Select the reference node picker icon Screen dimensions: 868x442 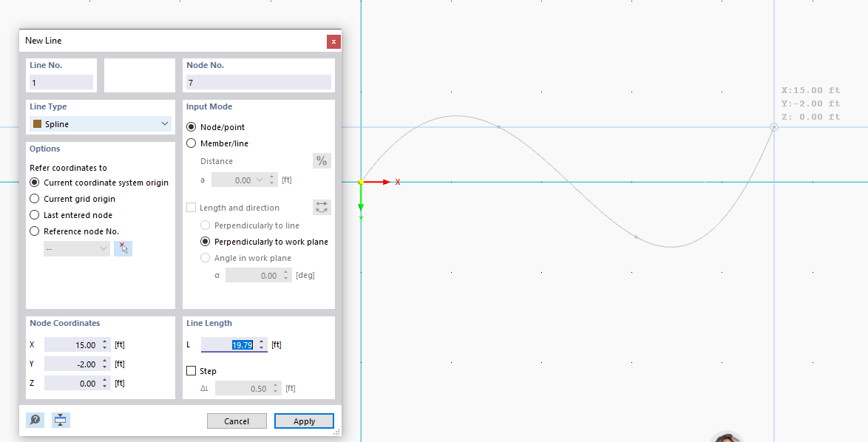point(122,248)
